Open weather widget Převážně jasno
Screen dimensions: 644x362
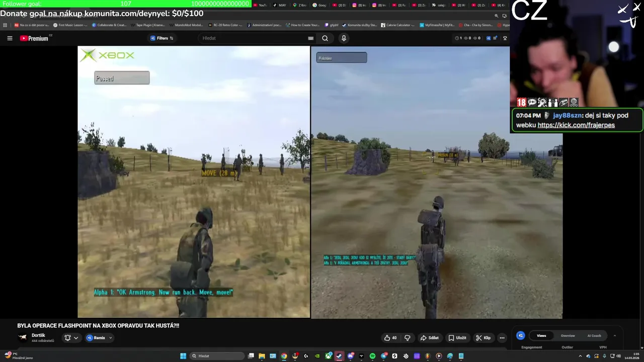(18, 356)
